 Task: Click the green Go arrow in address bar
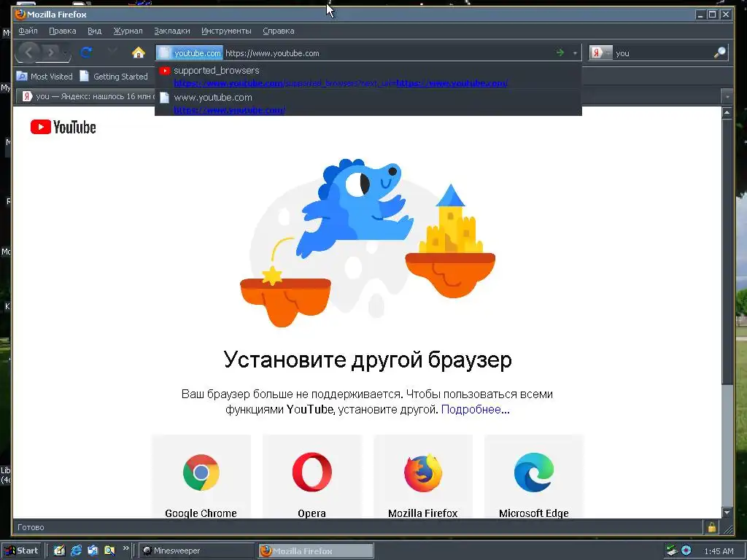[560, 52]
